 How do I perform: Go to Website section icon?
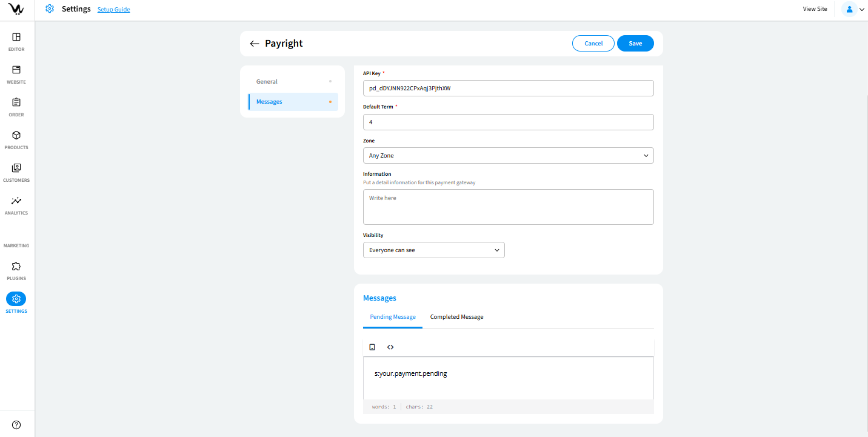click(x=16, y=70)
